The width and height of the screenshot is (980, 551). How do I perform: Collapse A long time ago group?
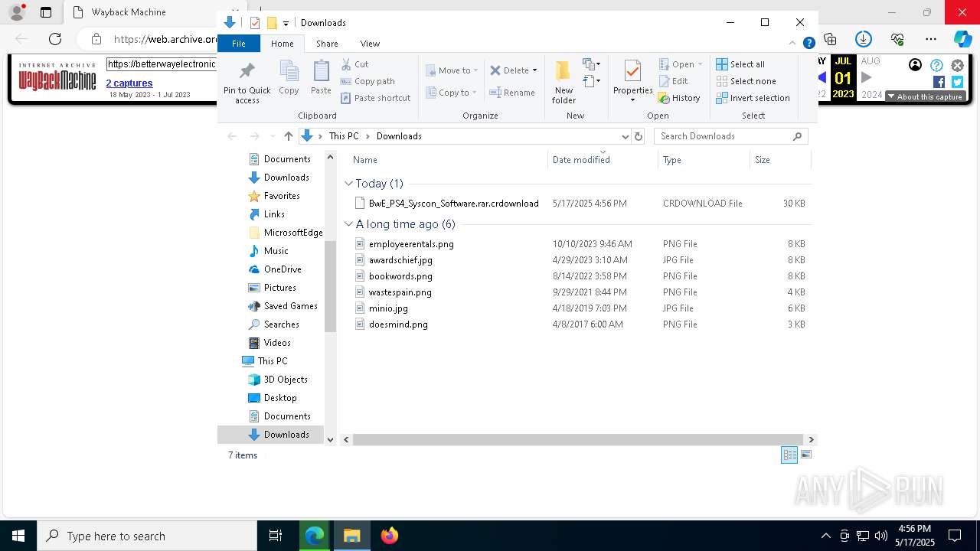pyautogui.click(x=348, y=224)
